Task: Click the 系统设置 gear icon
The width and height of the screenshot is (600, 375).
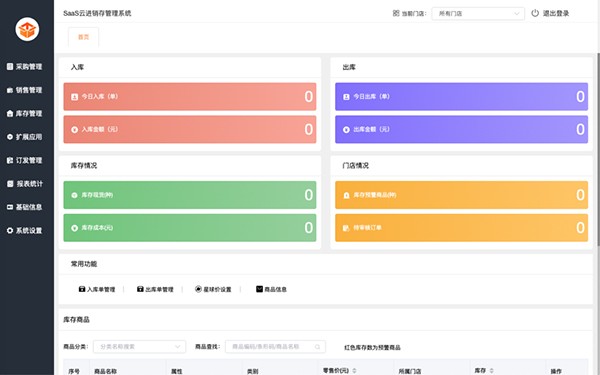Action: (x=10, y=231)
